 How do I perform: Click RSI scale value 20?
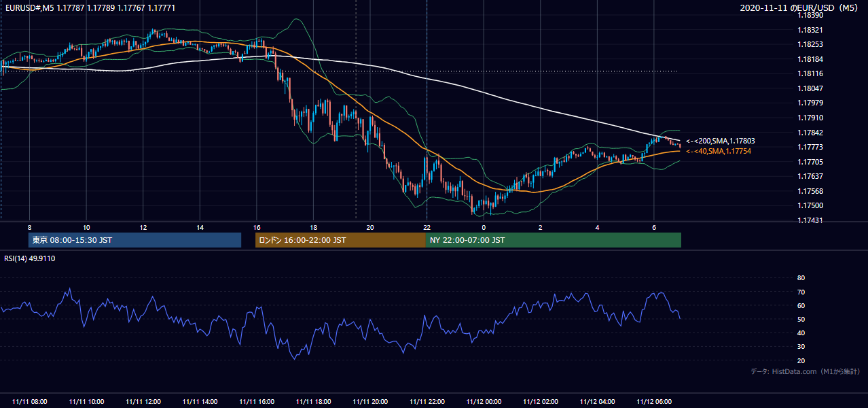tap(801, 360)
